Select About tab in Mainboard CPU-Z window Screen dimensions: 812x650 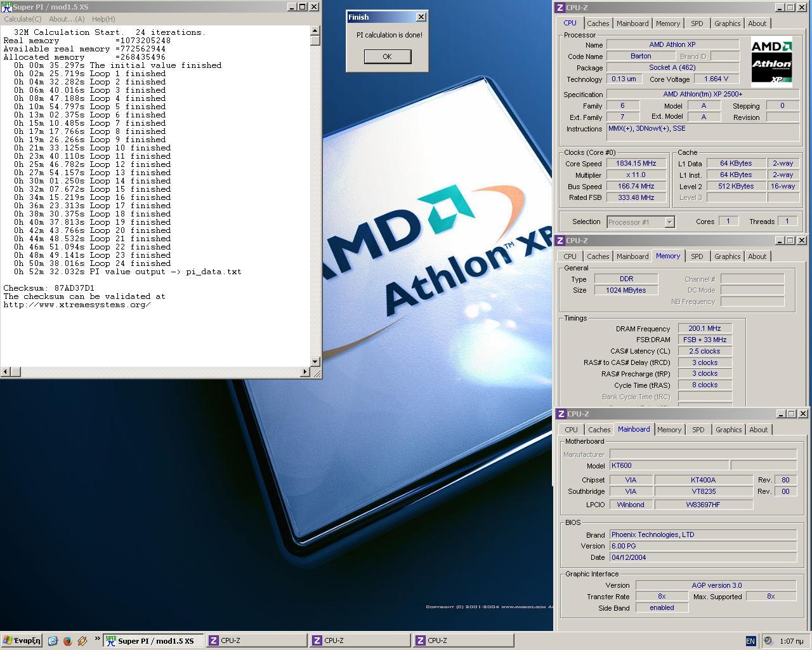click(x=758, y=430)
